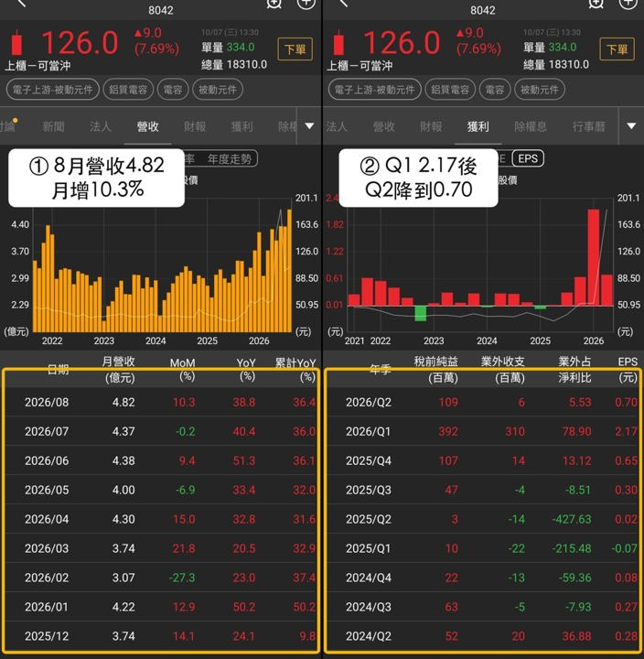Switch to 年度走勢 chart view

pyautogui.click(x=230, y=159)
